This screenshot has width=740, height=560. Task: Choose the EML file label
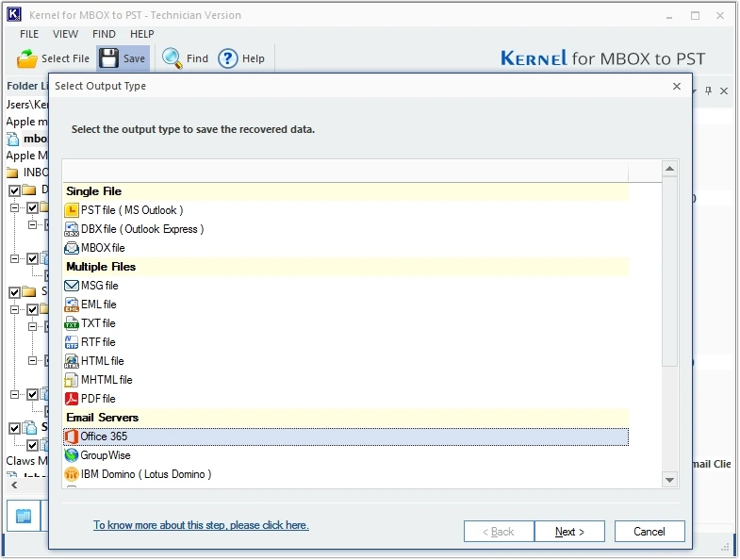click(99, 305)
